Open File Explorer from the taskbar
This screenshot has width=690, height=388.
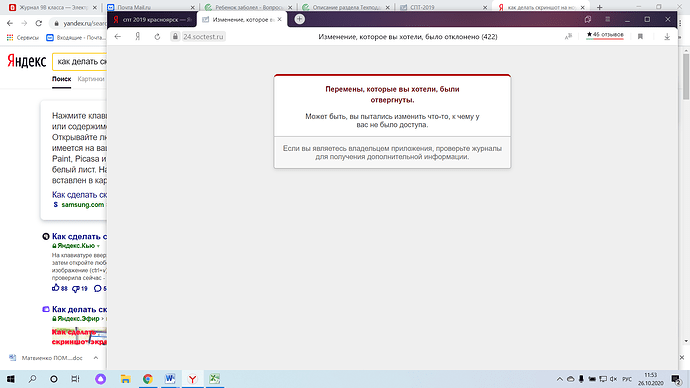tap(125, 379)
